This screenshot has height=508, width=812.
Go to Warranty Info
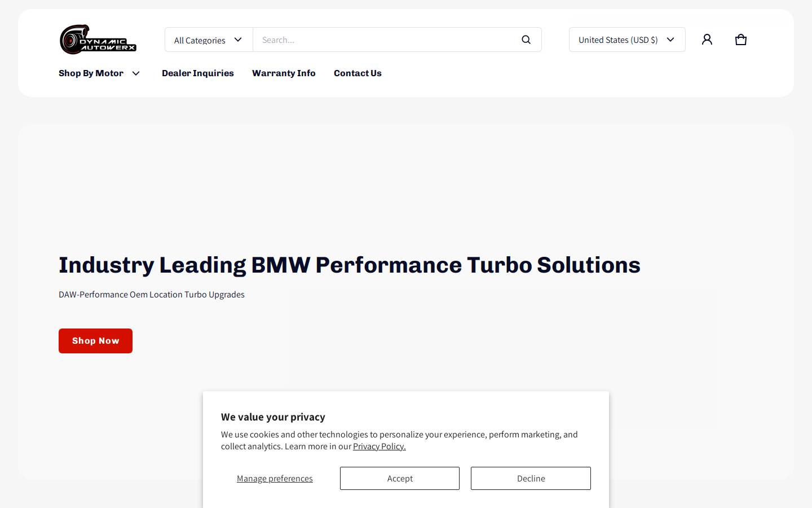tap(284, 73)
